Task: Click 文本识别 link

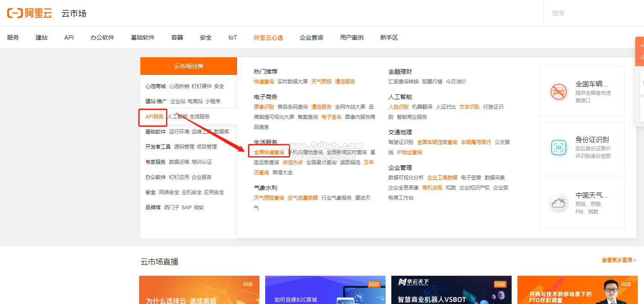Action: (x=470, y=107)
